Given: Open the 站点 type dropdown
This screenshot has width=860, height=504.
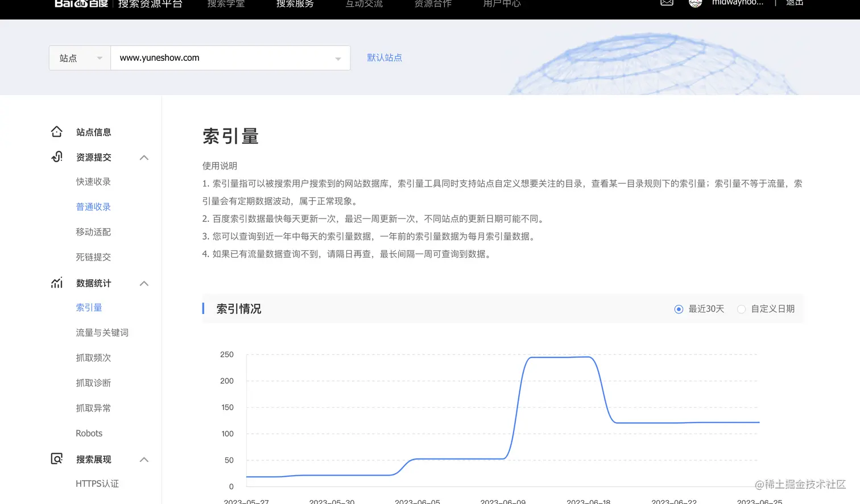Looking at the screenshot, I should (80, 58).
